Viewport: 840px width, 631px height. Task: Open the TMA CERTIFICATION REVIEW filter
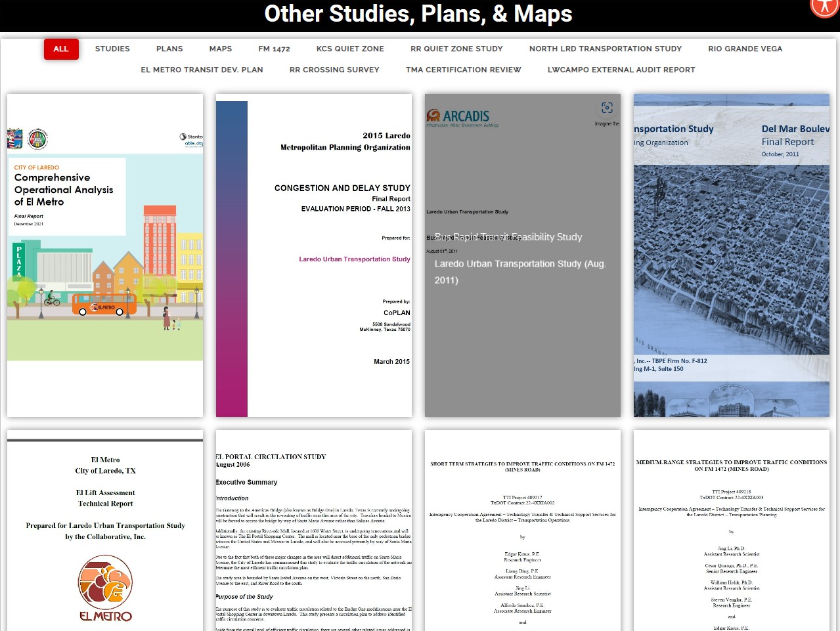click(x=463, y=70)
